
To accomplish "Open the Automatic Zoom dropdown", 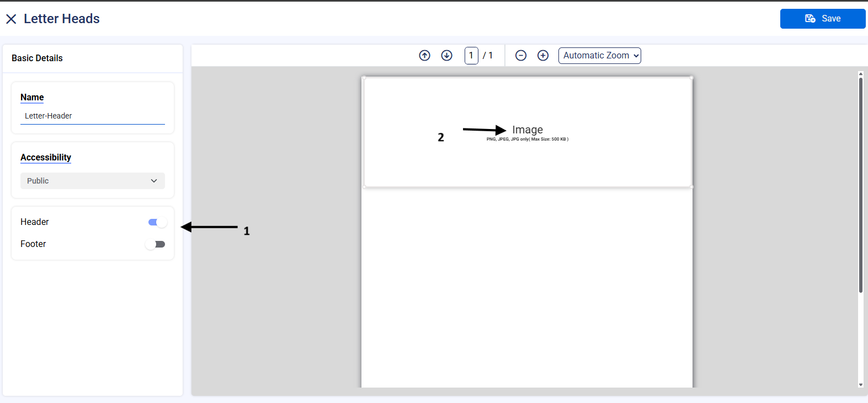I will [x=599, y=56].
